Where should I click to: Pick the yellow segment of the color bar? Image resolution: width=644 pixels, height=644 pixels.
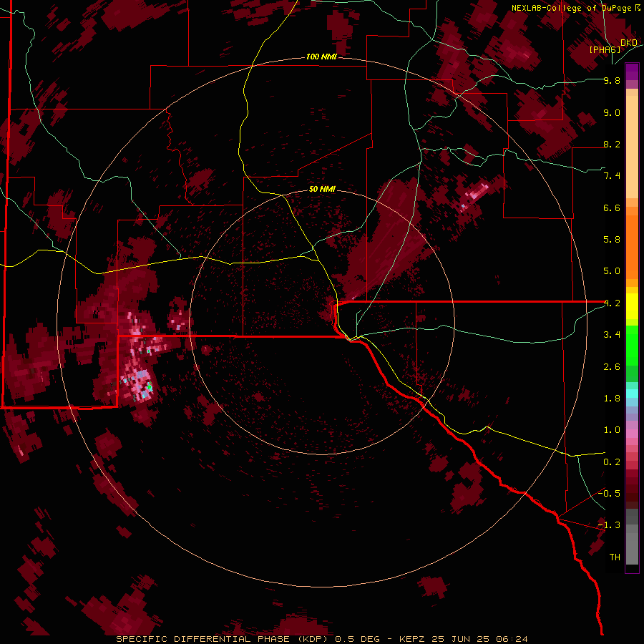(632, 306)
